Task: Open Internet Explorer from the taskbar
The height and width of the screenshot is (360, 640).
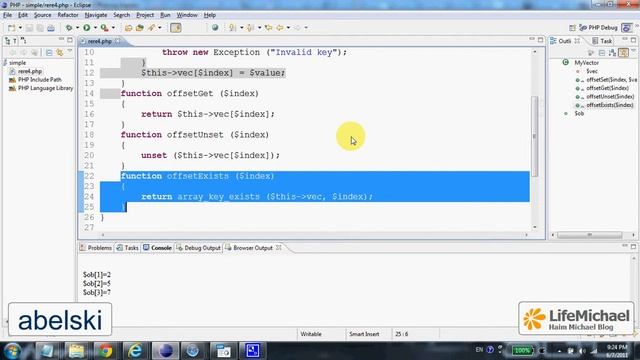Action: [135, 351]
